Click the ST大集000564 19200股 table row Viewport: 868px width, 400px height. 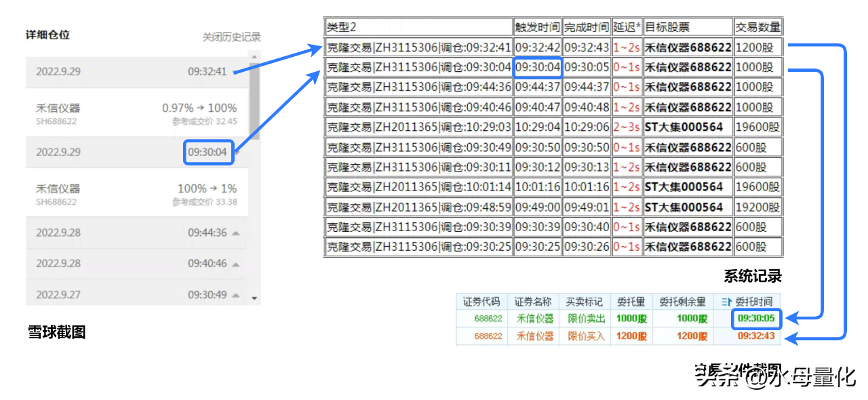(553, 207)
